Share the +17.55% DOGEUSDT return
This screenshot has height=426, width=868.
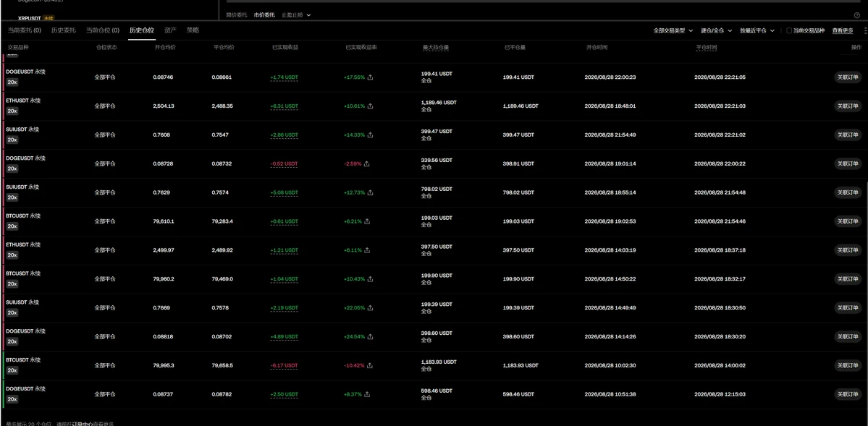pos(371,77)
